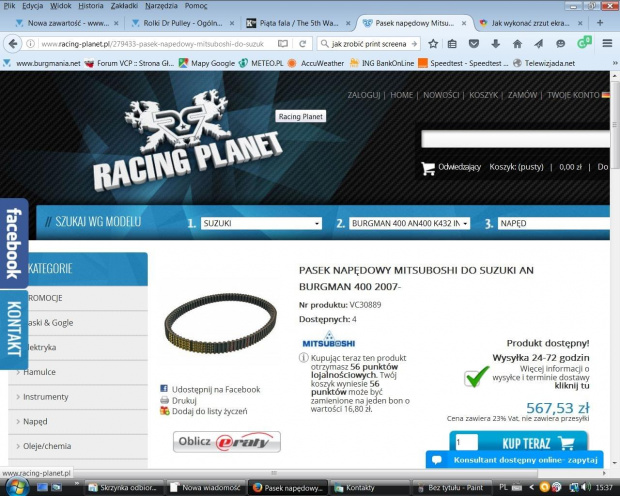Switch to 'Jak wykonać zrzut ekranu' tab
The width and height of the screenshot is (620, 496).
(530, 23)
